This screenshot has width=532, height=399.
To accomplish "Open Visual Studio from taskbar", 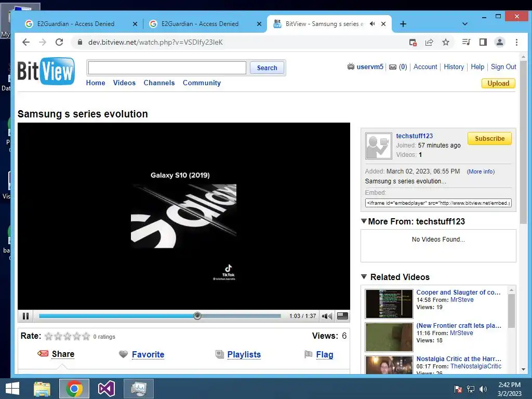I will coord(106,389).
